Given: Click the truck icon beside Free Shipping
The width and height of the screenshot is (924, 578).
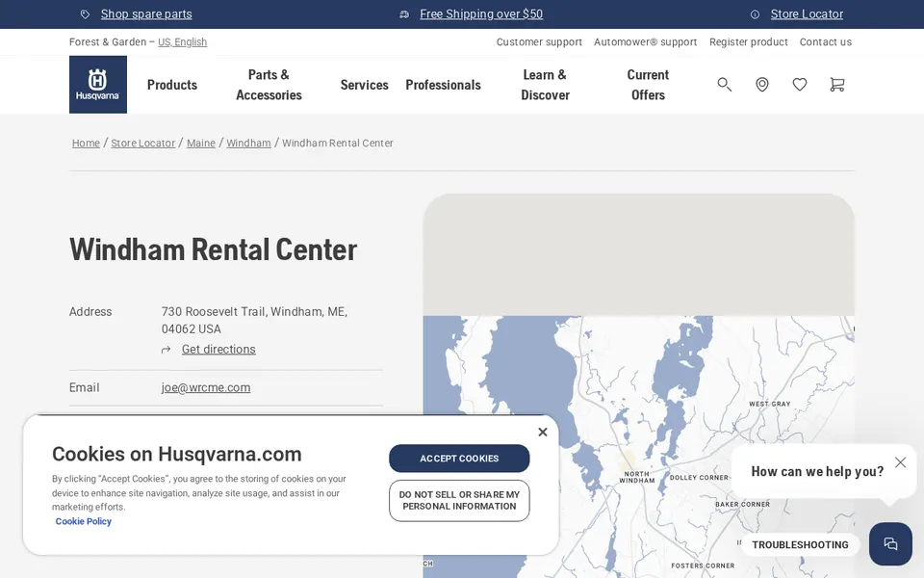Looking at the screenshot, I should (404, 14).
